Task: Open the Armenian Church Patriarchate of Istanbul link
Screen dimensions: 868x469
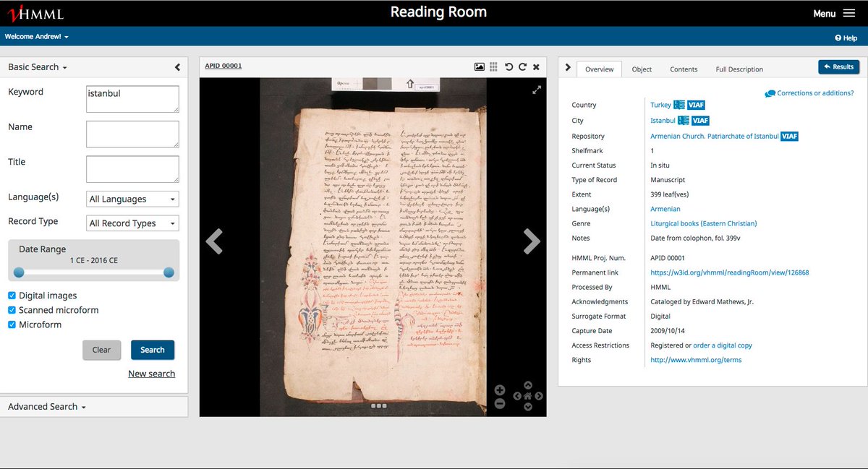Action: coord(715,136)
